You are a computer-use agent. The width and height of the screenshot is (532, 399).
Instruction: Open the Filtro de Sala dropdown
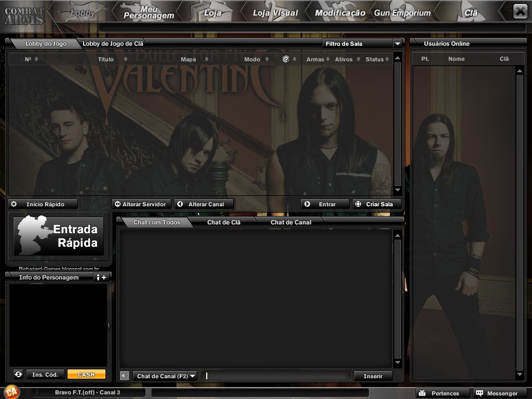pos(398,44)
